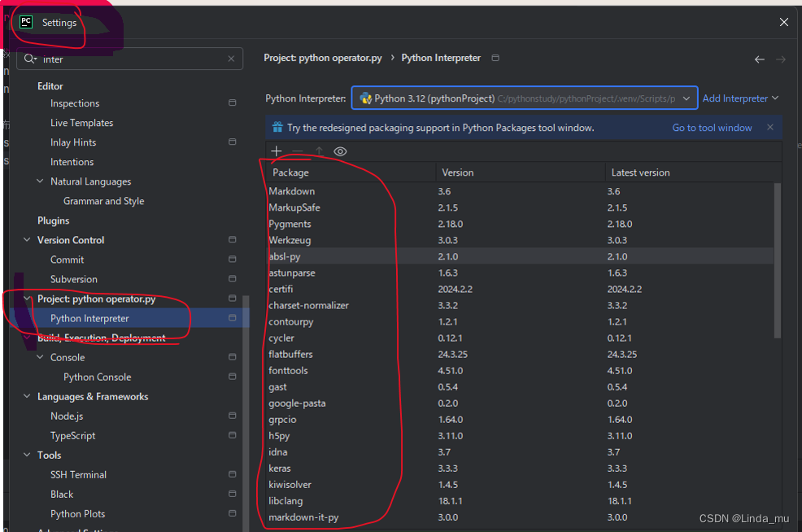This screenshot has height=532, width=802.
Task: Select the h5py package row
Action: tap(520, 436)
